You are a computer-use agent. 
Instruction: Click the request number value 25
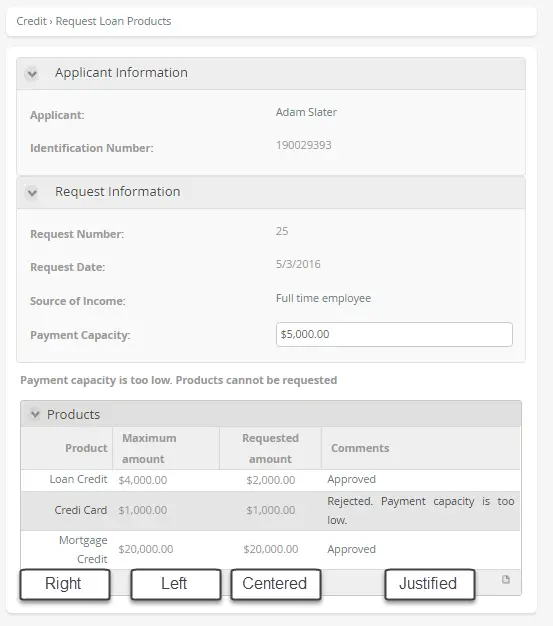(x=282, y=231)
